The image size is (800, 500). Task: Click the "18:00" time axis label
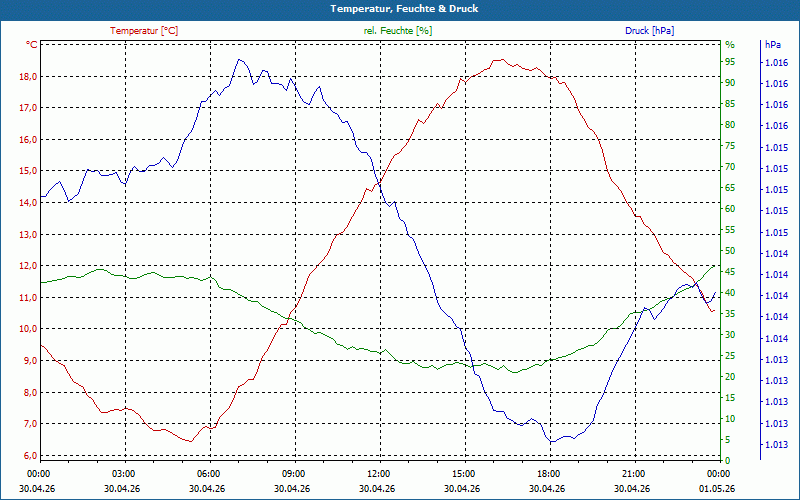547,473
